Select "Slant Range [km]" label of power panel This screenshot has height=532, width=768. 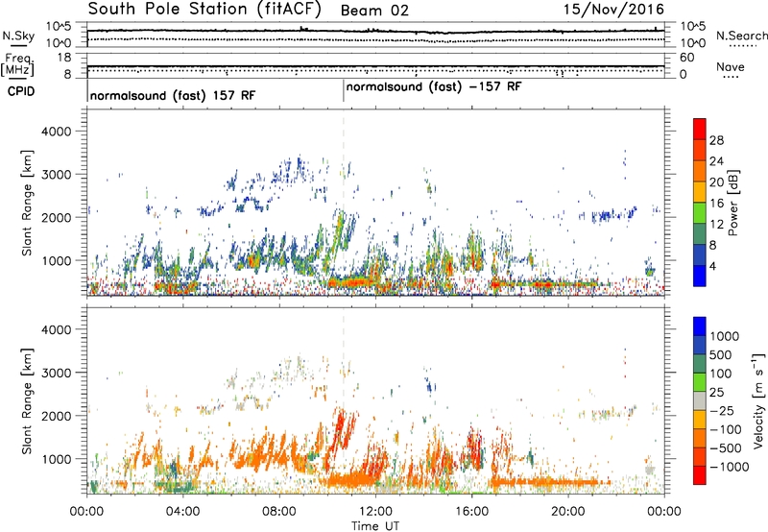(27, 203)
